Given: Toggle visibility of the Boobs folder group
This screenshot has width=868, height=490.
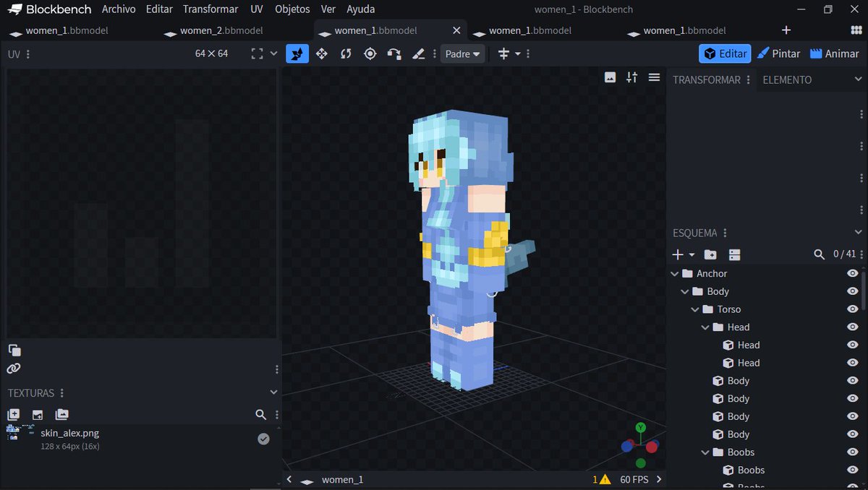Looking at the screenshot, I should coord(852,452).
